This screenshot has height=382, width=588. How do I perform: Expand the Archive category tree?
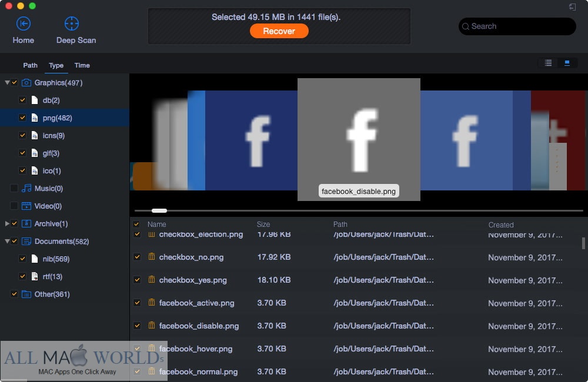[7, 223]
